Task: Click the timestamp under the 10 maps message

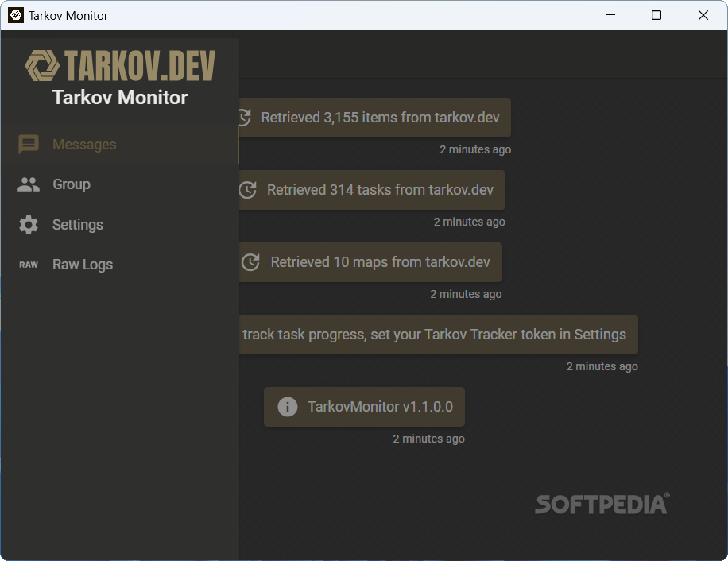Action: click(466, 294)
